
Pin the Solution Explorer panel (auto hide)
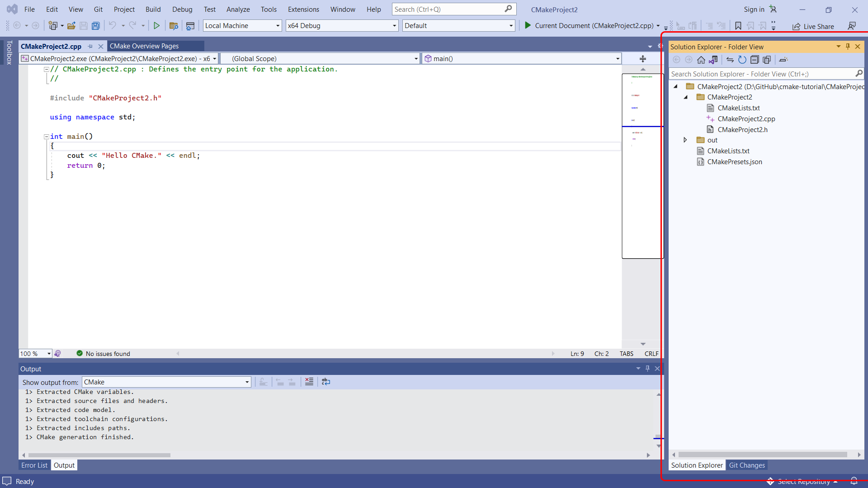click(848, 47)
